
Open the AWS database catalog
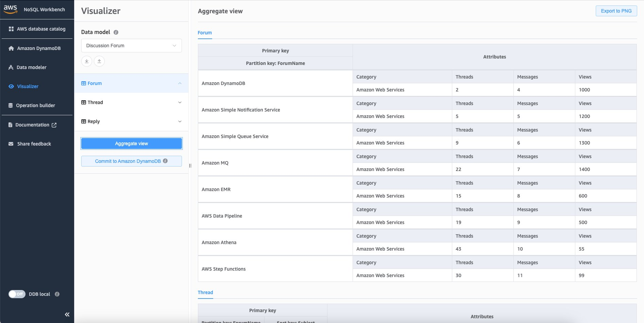click(37, 29)
